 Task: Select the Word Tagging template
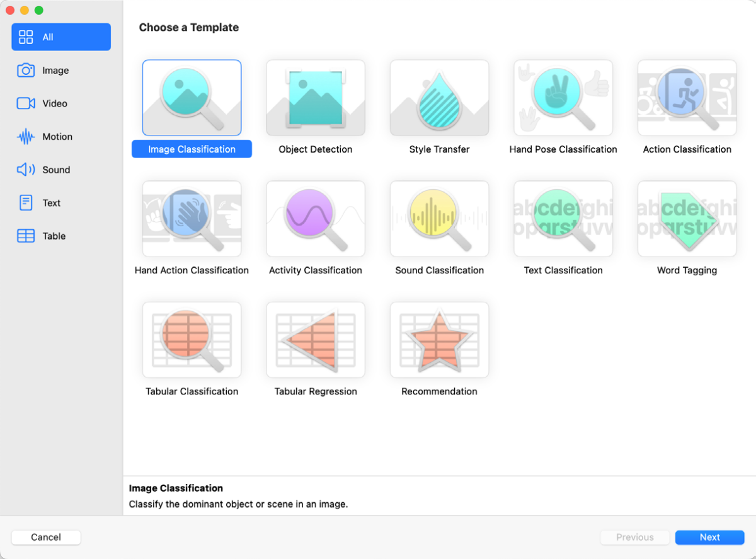pyautogui.click(x=687, y=219)
